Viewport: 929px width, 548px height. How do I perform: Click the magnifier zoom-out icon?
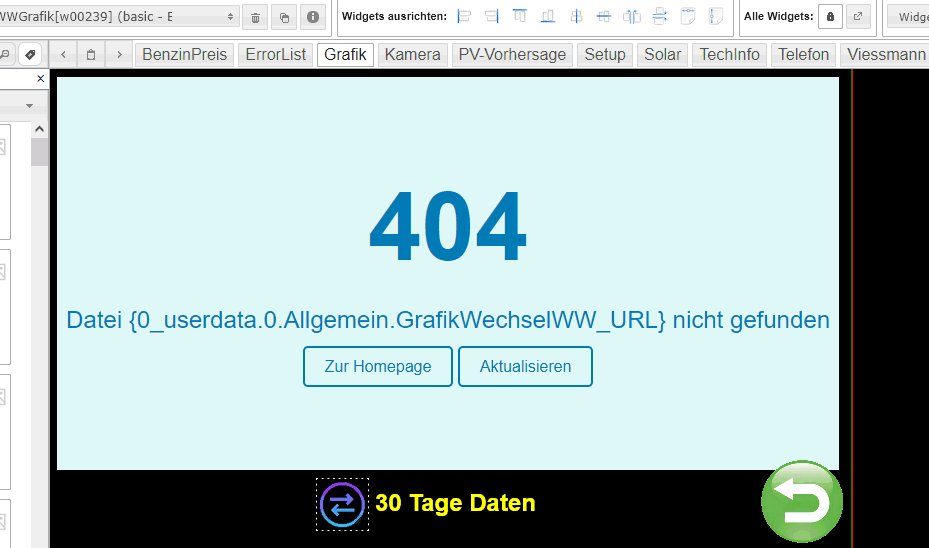click(x=5, y=55)
